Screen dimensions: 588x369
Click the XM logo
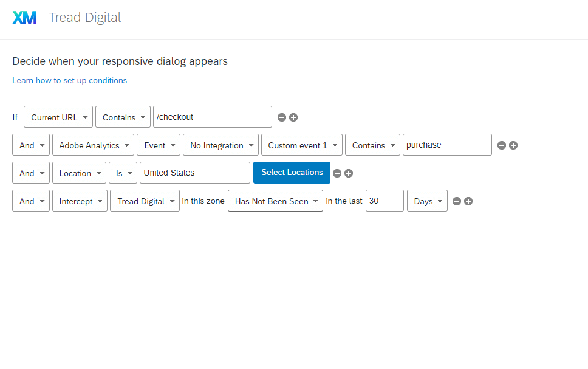(x=25, y=18)
